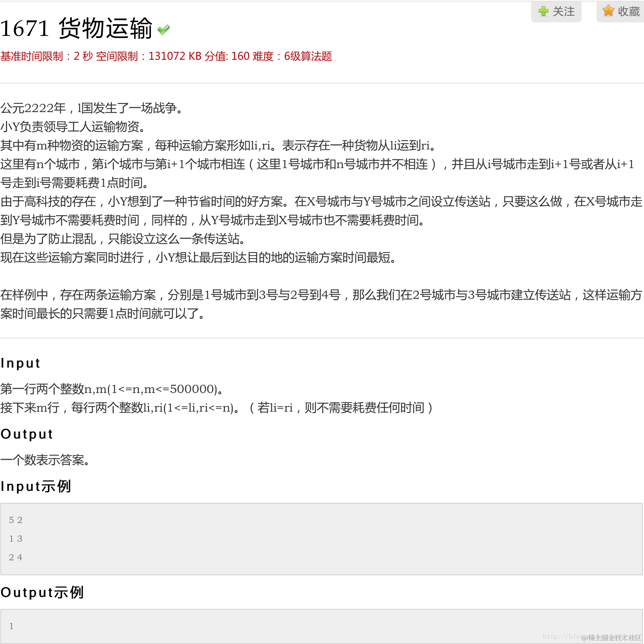Viewport: 644px width, 644px height.
Task: Click sample input line "1 3"
Action: [x=16, y=539]
